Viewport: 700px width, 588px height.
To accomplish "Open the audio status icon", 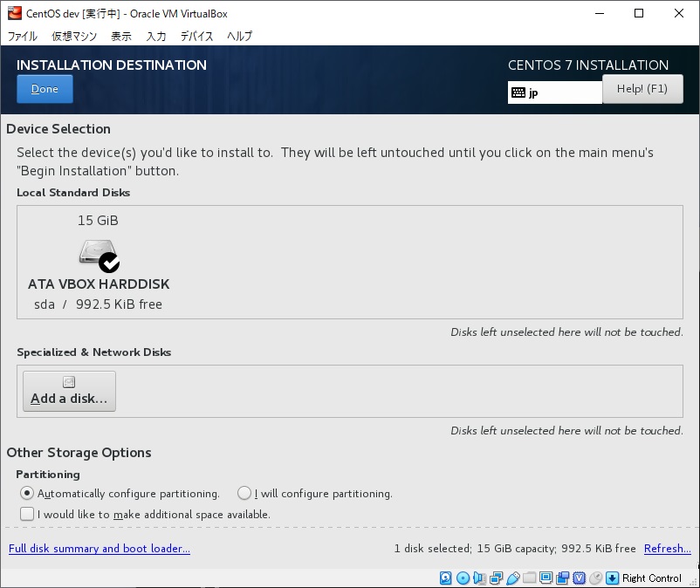I will click(x=479, y=578).
